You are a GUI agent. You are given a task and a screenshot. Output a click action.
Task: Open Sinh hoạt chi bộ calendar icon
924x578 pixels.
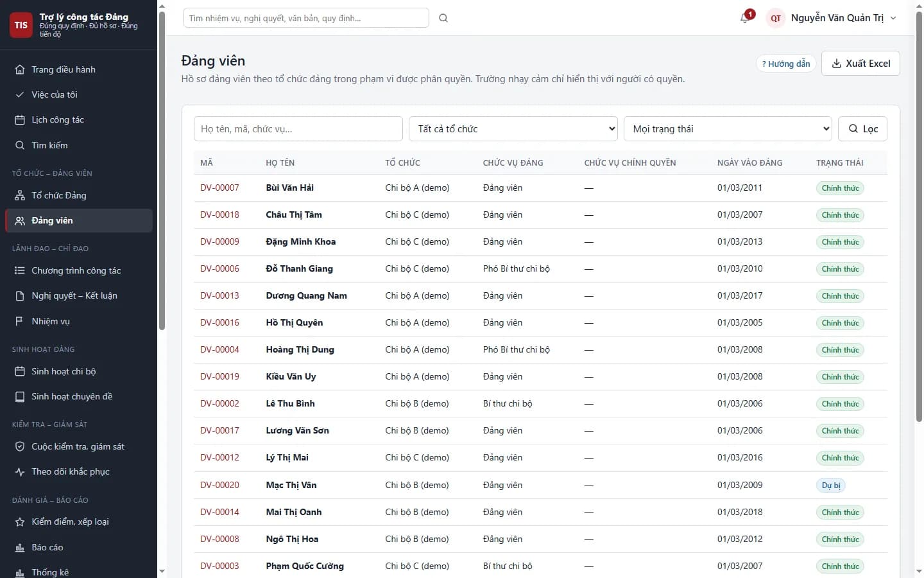(20, 371)
